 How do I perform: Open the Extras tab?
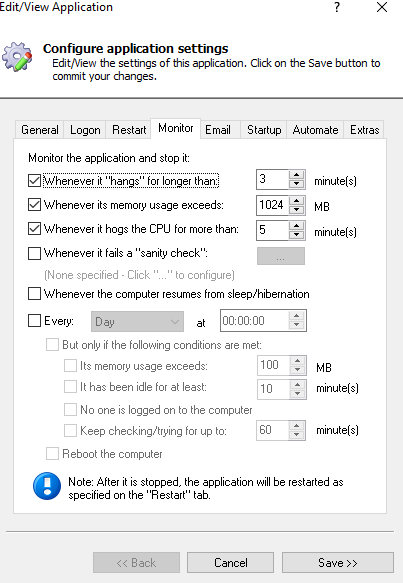tap(364, 130)
